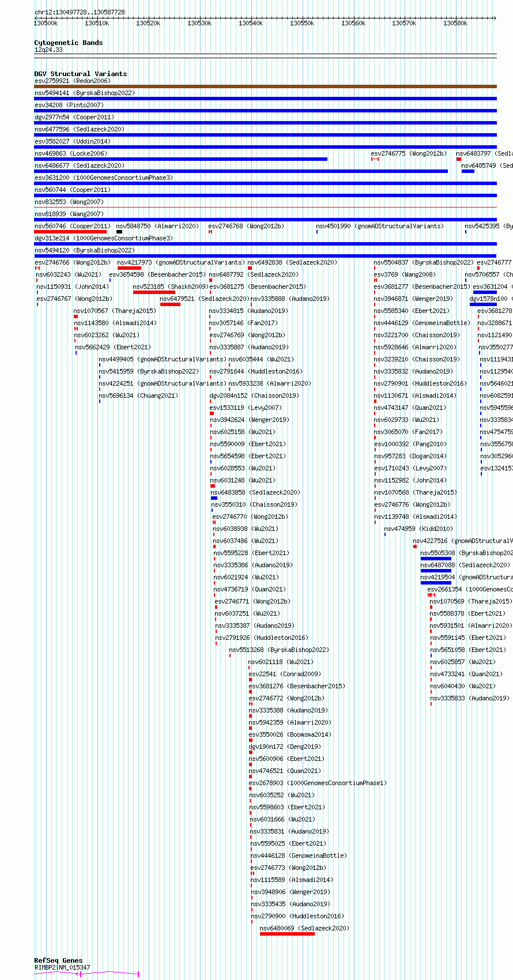
Task: Open variant nsv832553 (Wong2007)
Action: click(x=69, y=202)
